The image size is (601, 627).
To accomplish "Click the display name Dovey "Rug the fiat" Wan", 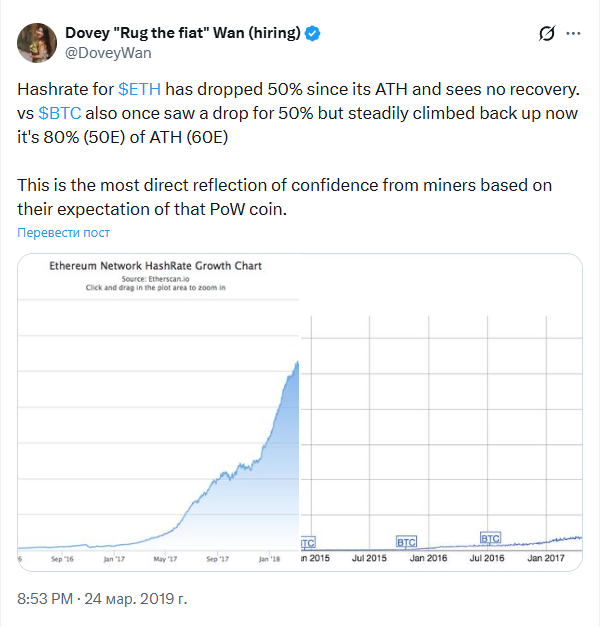I will pyautogui.click(x=183, y=33).
